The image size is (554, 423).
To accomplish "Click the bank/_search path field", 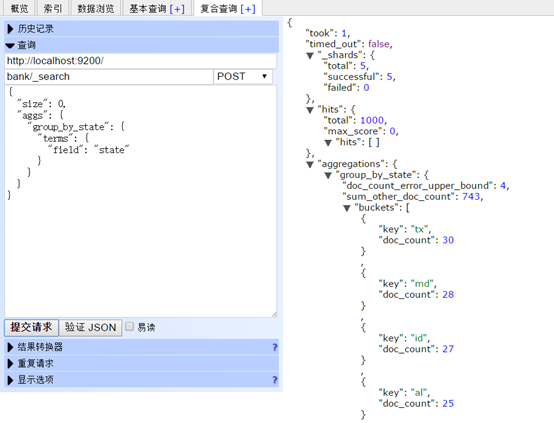I will (109, 76).
